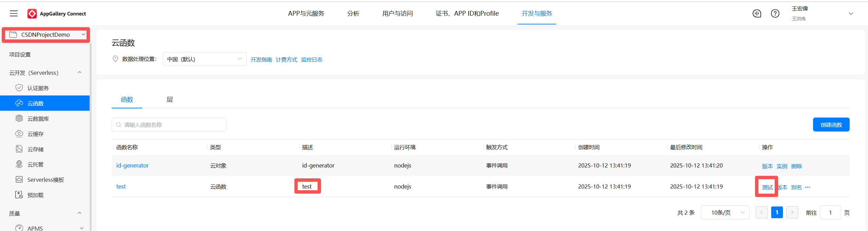Click the 预加载 icon in sidebar
Screen dimensions: 868x231
tap(19, 195)
